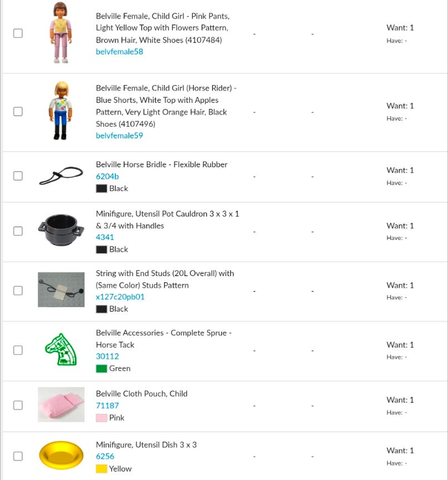448x480 pixels.
Task: Open the green horse tack sprue image
Action: click(61, 350)
